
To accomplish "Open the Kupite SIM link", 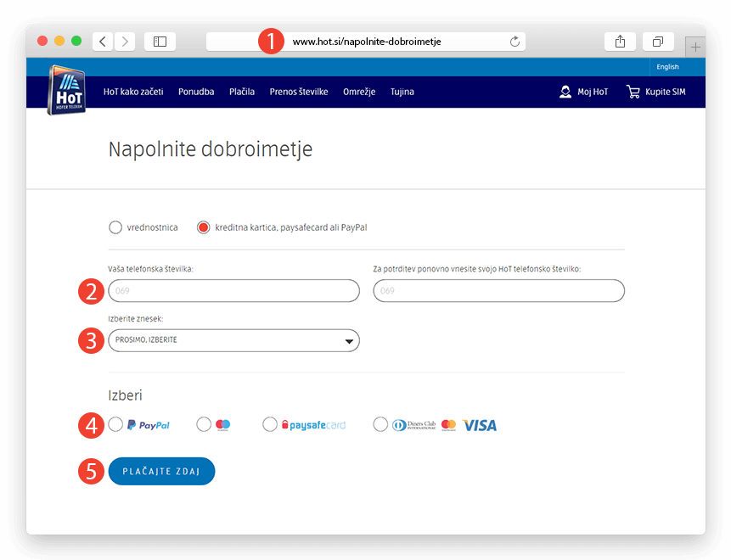I will pyautogui.click(x=666, y=92).
